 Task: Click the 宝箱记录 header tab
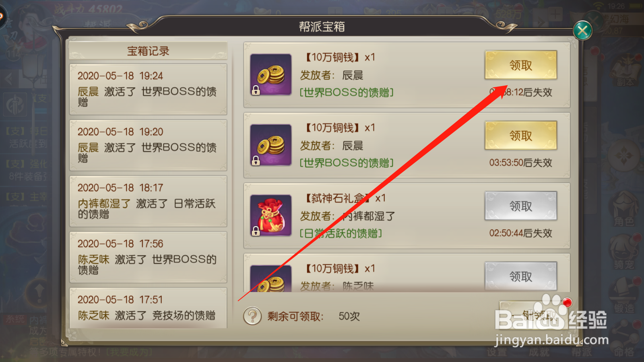click(x=148, y=51)
